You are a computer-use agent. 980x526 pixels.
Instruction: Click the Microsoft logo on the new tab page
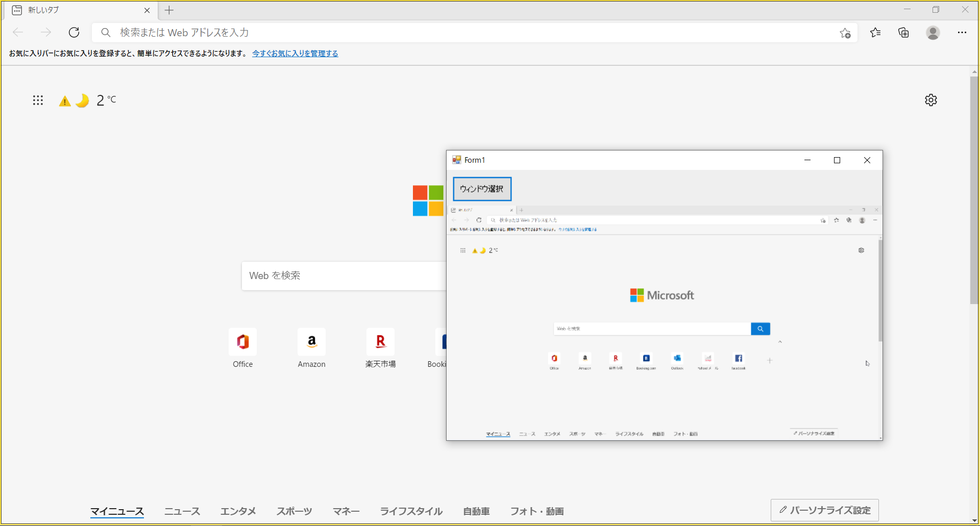428,201
